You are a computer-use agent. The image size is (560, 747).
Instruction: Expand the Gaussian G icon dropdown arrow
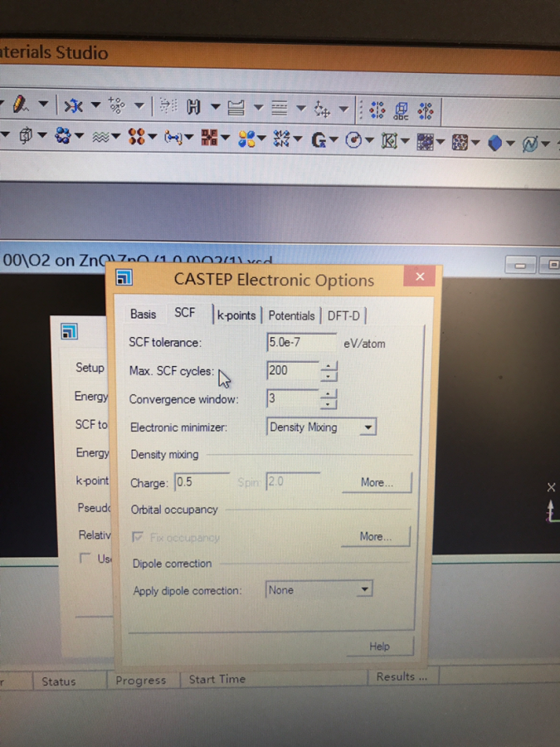click(334, 140)
